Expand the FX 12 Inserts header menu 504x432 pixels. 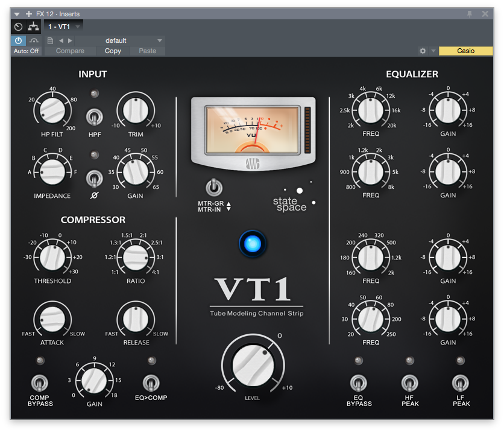click(17, 13)
